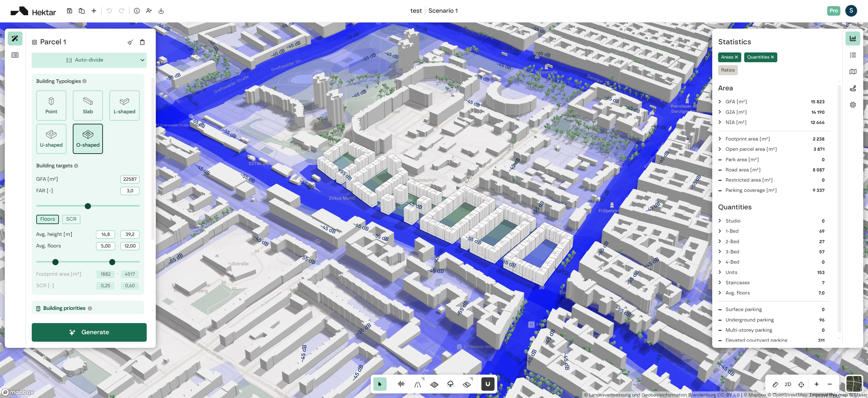Save the project using the floppy disk icon
The width and height of the screenshot is (868, 398).
click(70, 11)
